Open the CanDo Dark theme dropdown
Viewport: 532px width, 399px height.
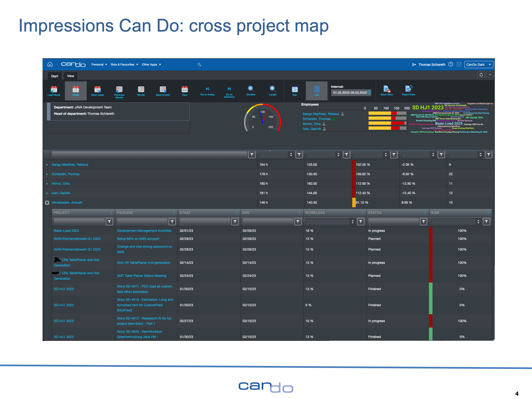click(479, 64)
